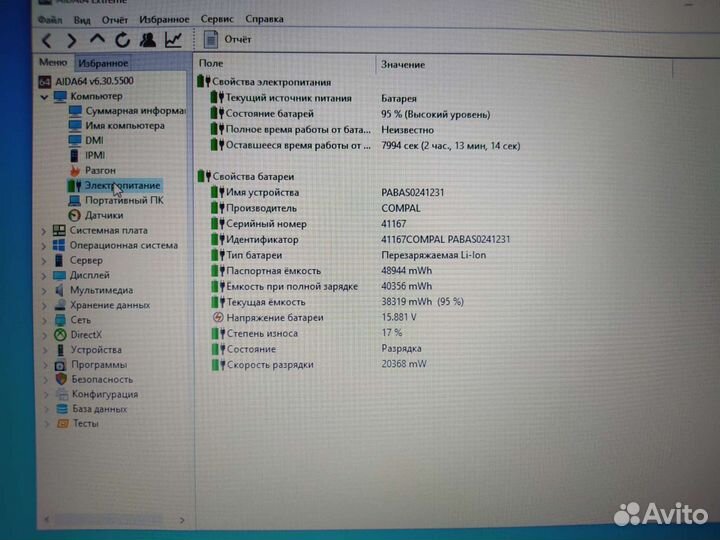This screenshot has width=720, height=540.
Task: Collapse the Компьютер tree node
Action: click(x=44, y=97)
